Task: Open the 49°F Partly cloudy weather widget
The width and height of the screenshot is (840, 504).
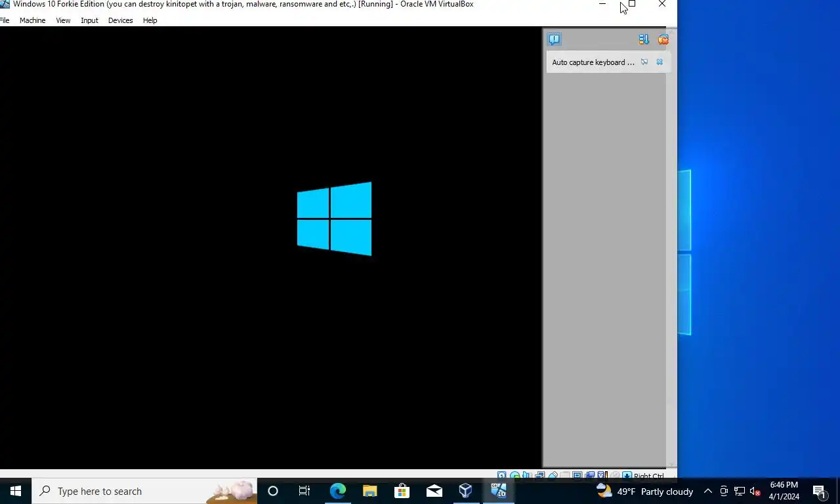Action: 644,491
